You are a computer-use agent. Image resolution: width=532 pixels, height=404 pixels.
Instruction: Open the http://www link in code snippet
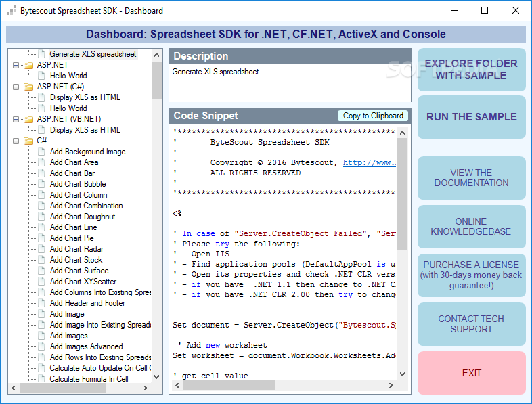[x=369, y=163]
